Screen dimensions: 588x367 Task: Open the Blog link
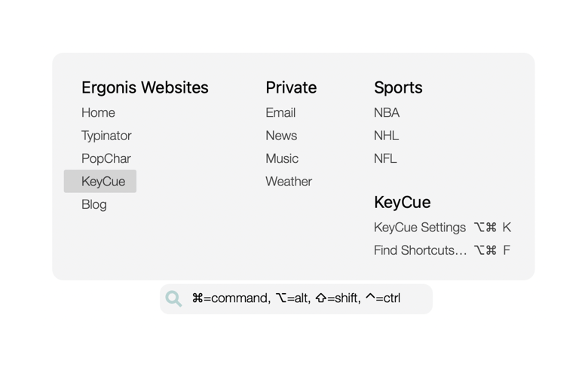(x=94, y=204)
